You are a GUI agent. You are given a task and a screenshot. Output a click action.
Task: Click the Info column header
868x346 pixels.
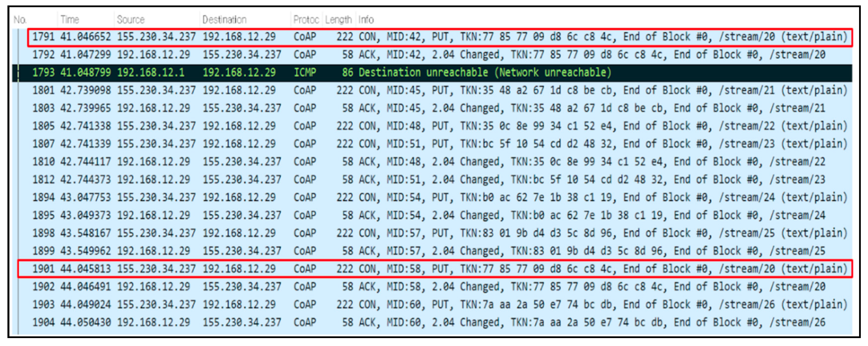pyautogui.click(x=366, y=20)
